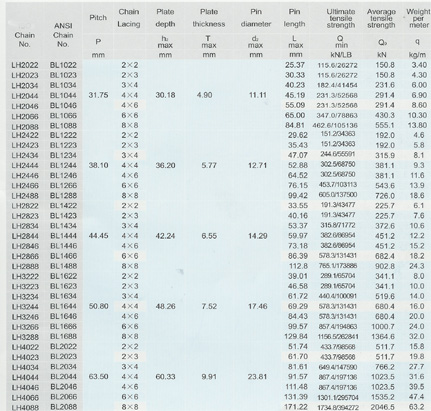Select the Plate depth column header
Screen dimensions: 431x411
point(165,18)
